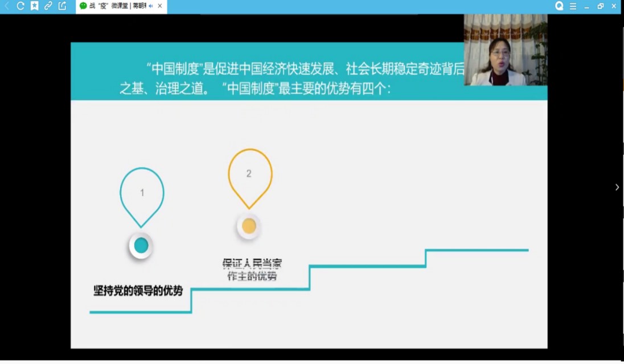
Task: Bookmark this page with star icon
Action: click(x=34, y=6)
